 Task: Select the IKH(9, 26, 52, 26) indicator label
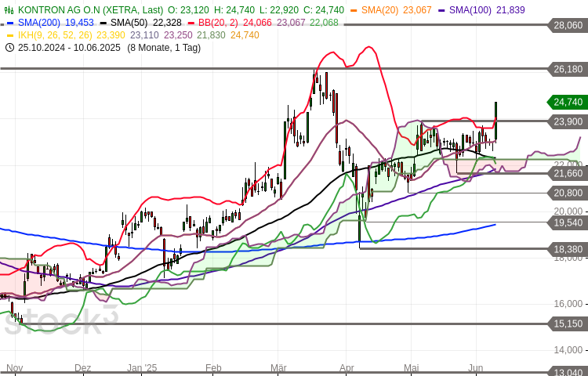[55, 35]
